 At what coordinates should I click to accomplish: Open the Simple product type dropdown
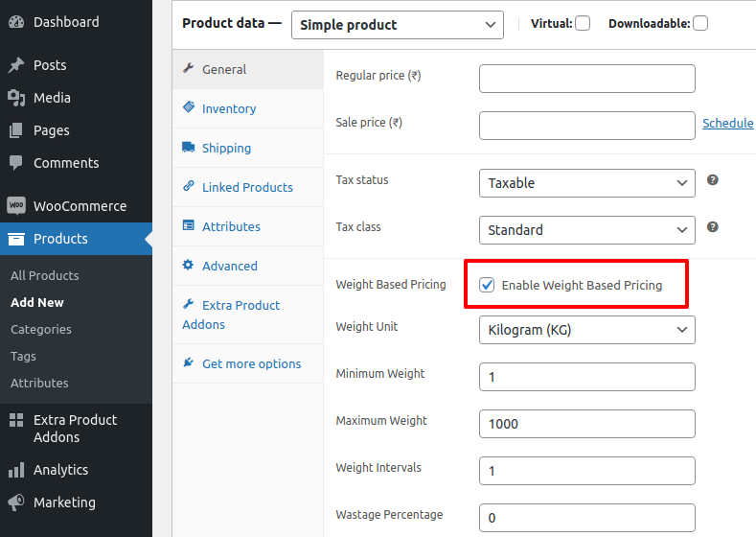coord(398,25)
